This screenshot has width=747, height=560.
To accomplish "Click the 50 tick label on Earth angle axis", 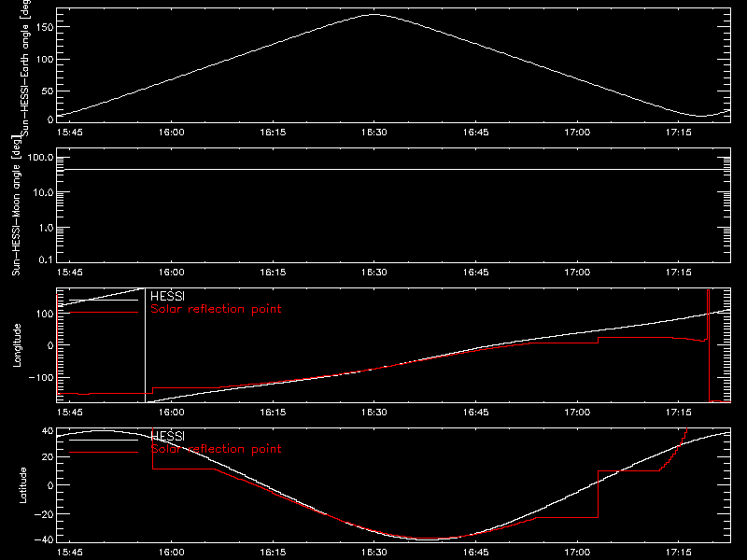I will pyautogui.click(x=48, y=91).
